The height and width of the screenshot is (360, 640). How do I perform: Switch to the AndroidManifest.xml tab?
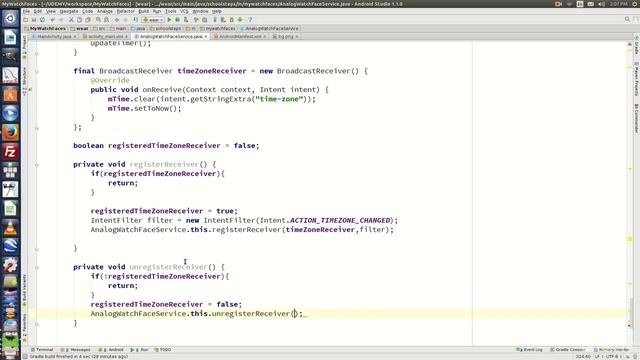[x=240, y=36]
